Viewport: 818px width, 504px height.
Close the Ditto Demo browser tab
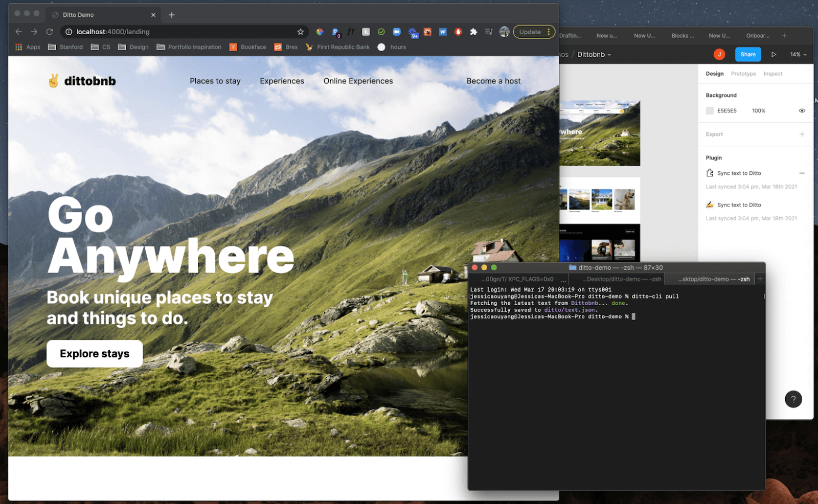click(x=153, y=15)
